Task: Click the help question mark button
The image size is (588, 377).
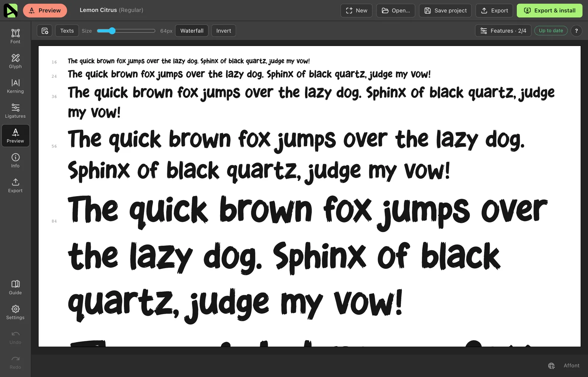Action: 576,31
